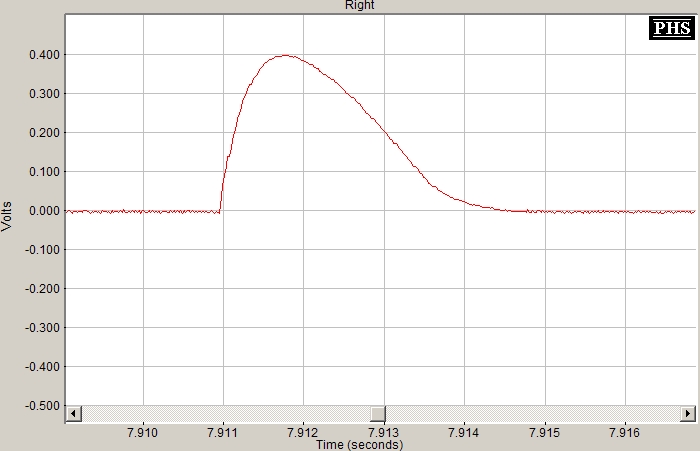
Task: Click the 7.914 time axis value
Action: pos(463,432)
